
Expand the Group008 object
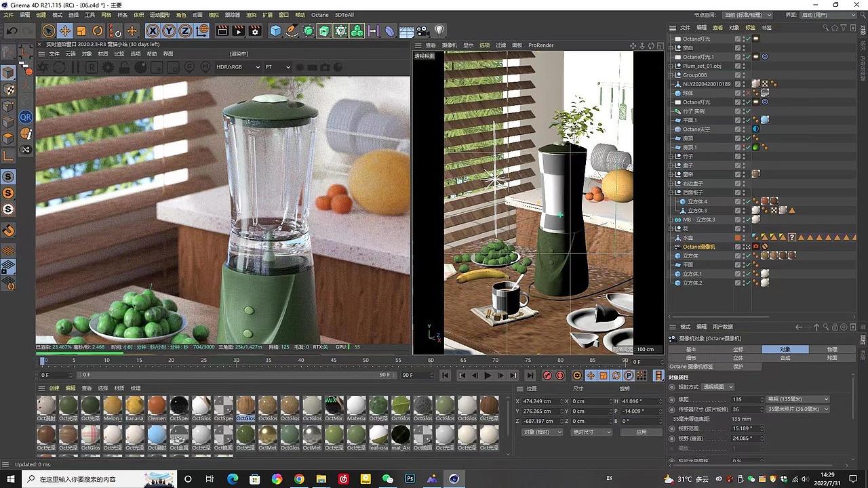click(671, 75)
